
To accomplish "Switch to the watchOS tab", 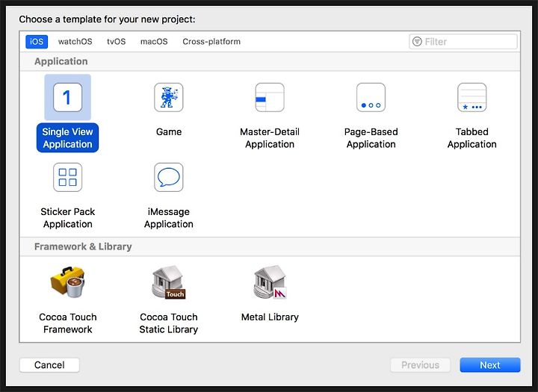I will tap(75, 42).
